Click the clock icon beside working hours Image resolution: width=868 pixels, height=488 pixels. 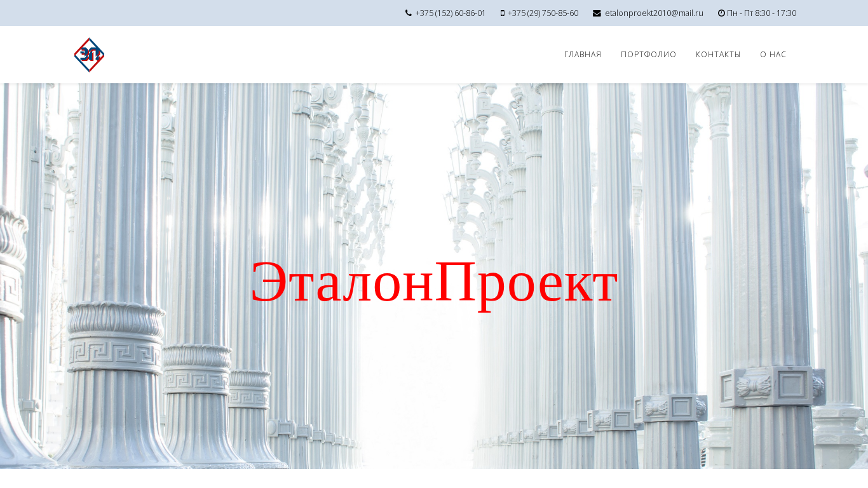721,13
